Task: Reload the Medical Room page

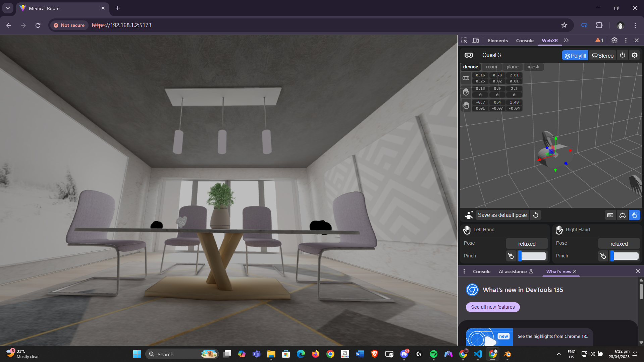Action: pyautogui.click(x=38, y=25)
